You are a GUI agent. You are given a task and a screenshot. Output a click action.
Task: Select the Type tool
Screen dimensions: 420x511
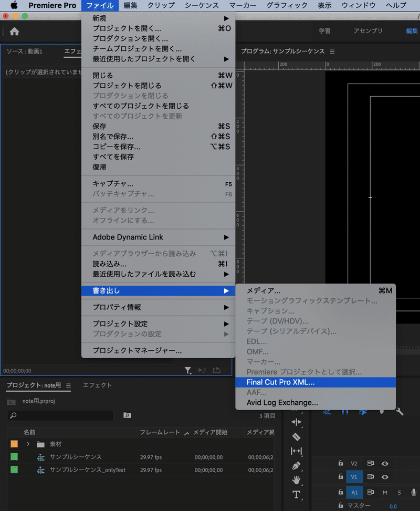click(296, 494)
